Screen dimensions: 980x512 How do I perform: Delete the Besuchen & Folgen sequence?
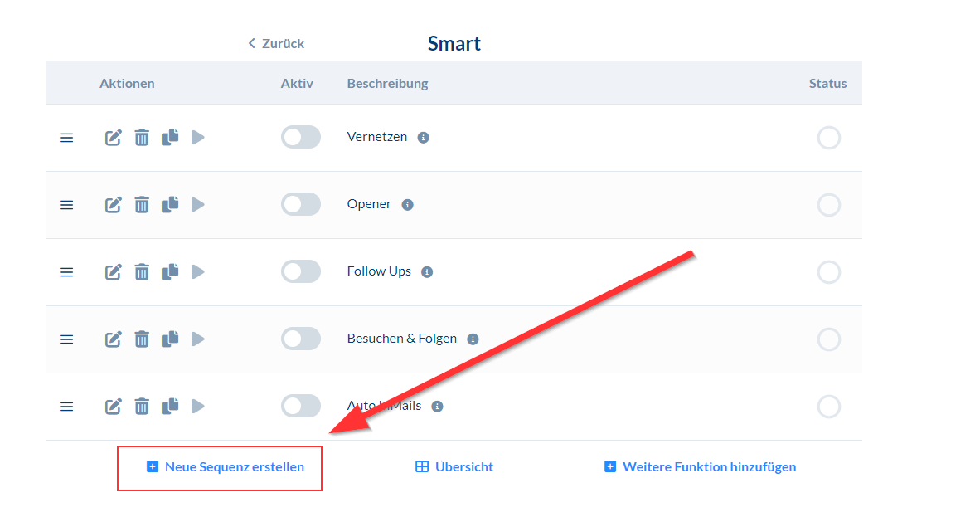142,339
